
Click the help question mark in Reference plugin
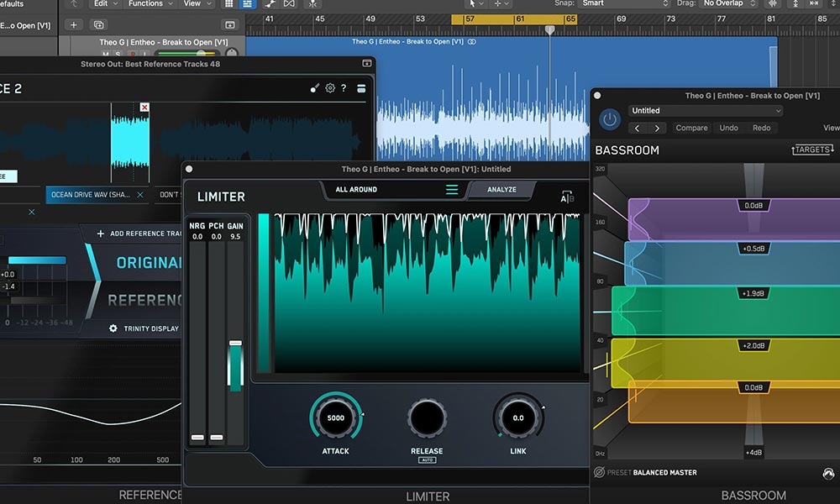[343, 87]
